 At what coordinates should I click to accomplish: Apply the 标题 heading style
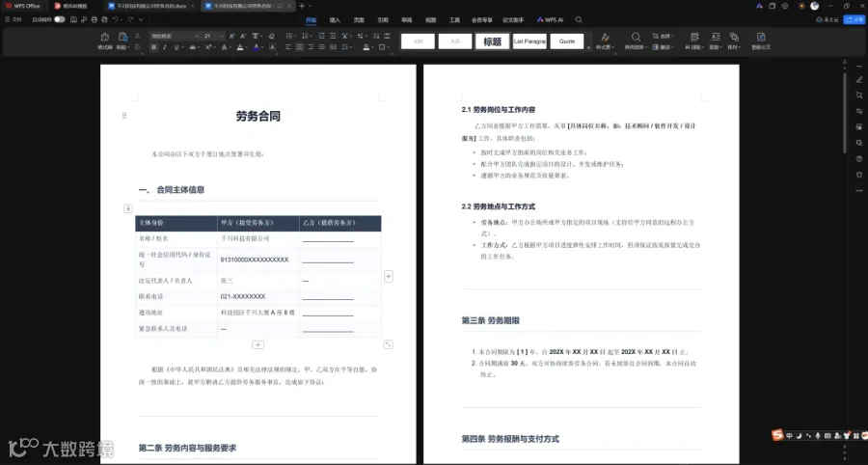point(492,41)
